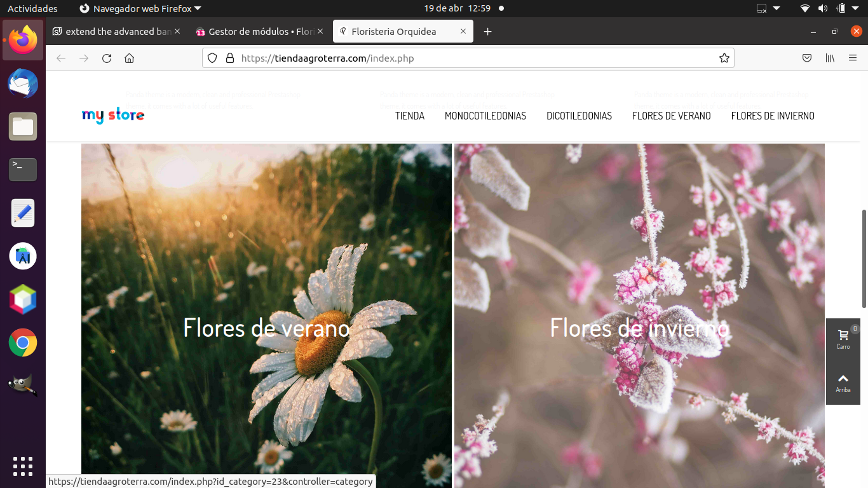Go forward with the browser forward arrow
Image resolution: width=868 pixels, height=488 pixels.
[84, 58]
